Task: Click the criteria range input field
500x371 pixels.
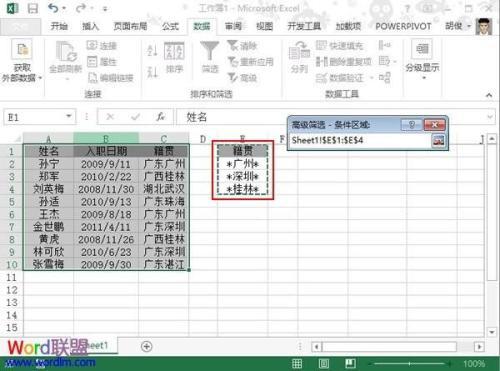Action: click(x=360, y=140)
